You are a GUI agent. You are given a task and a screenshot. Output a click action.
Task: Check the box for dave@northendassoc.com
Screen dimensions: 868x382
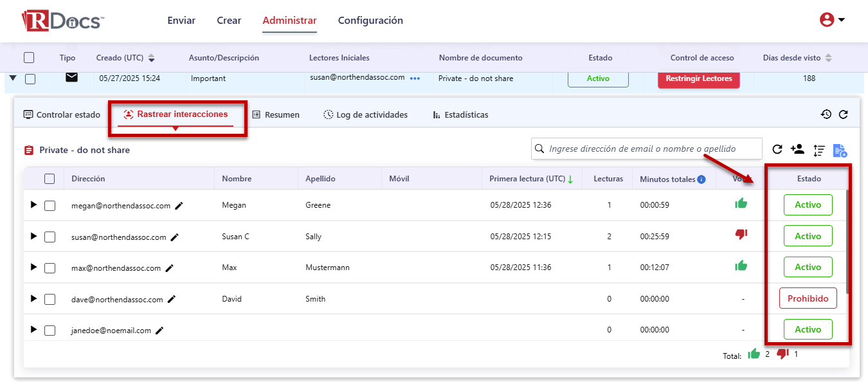pyautogui.click(x=50, y=299)
